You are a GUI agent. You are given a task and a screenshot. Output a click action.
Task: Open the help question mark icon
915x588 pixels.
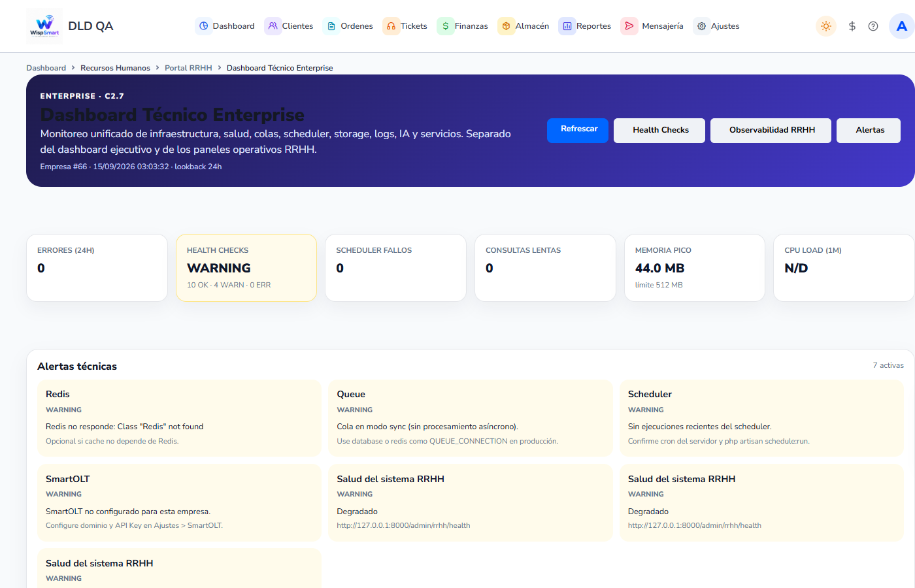pos(873,26)
